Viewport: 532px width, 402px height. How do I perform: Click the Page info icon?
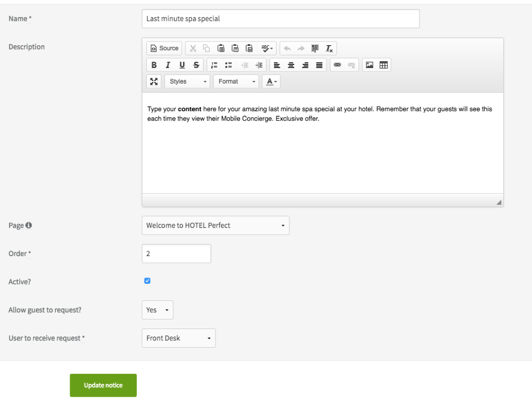tap(29, 225)
